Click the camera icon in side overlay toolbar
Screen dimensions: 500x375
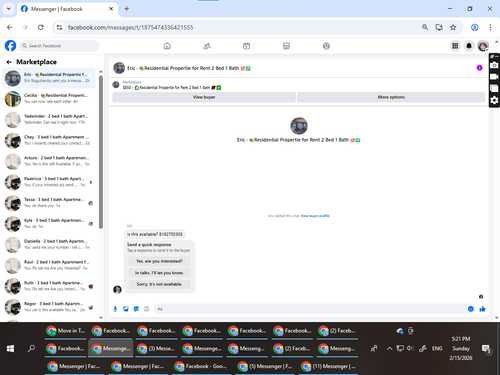coord(494,65)
